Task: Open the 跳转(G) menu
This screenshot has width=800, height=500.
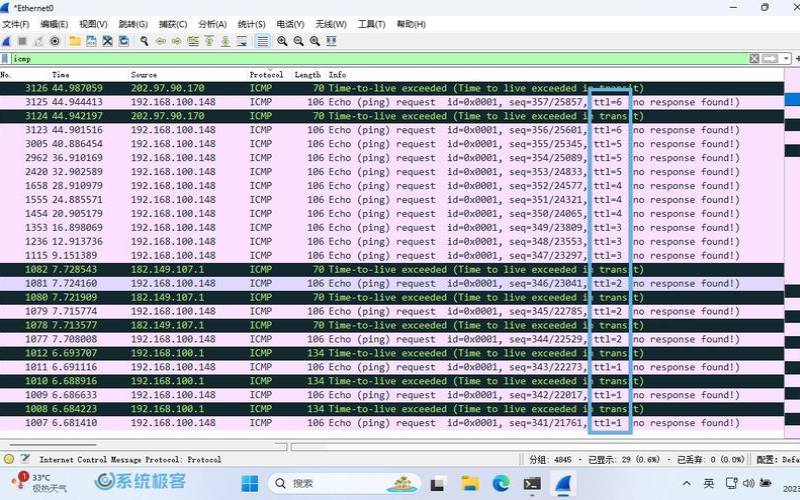Action: (133, 24)
